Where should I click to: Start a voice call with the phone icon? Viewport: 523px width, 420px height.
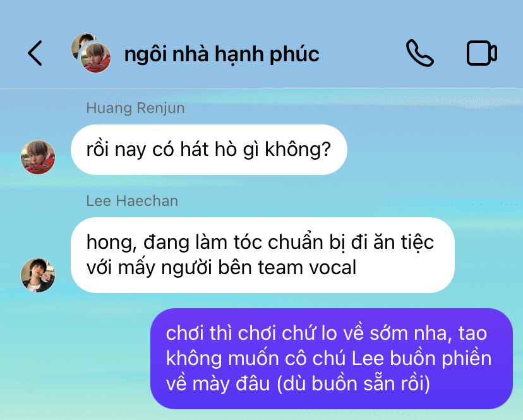pyautogui.click(x=420, y=53)
